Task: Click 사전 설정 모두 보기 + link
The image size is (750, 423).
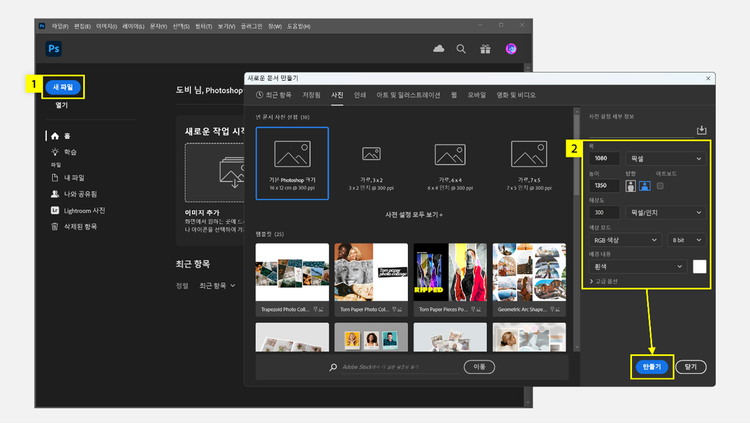Action: (x=414, y=215)
